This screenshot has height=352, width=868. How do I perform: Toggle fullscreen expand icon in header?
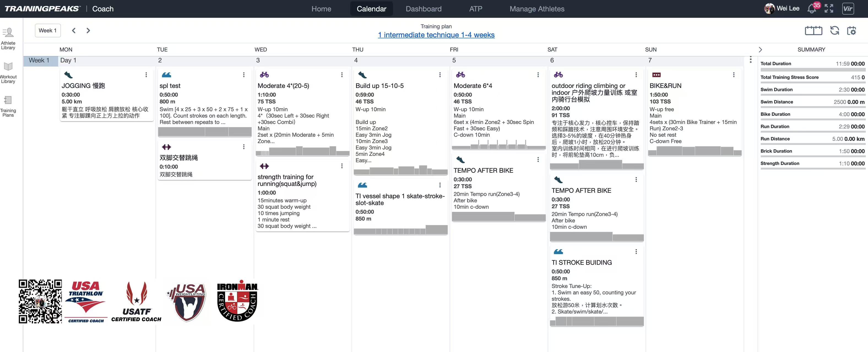829,9
